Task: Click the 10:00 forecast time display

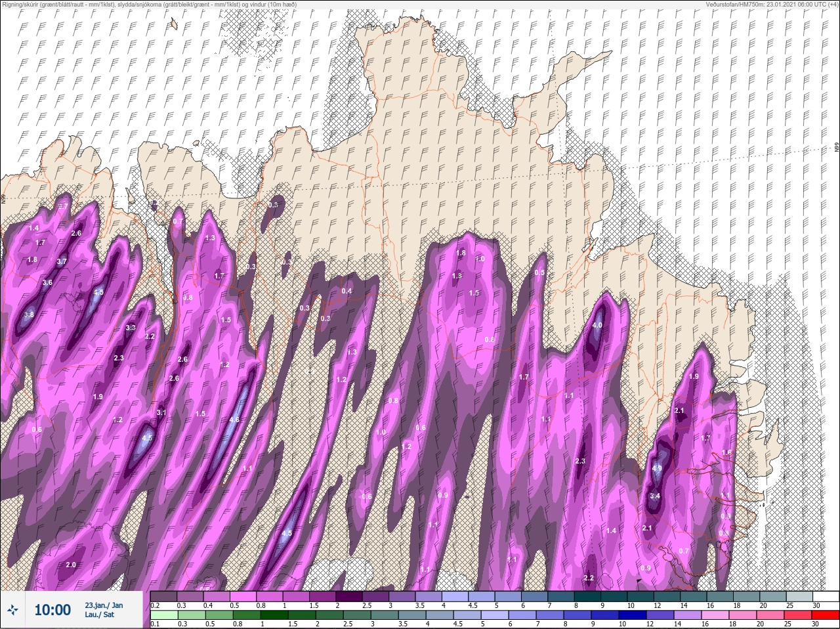Action: [52, 610]
